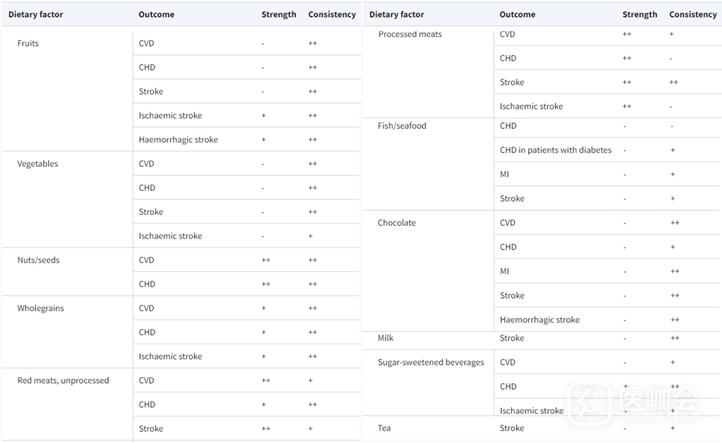This screenshot has width=722, height=443.
Task: Click MI outcome in Fish/seafood section
Action: point(505,174)
